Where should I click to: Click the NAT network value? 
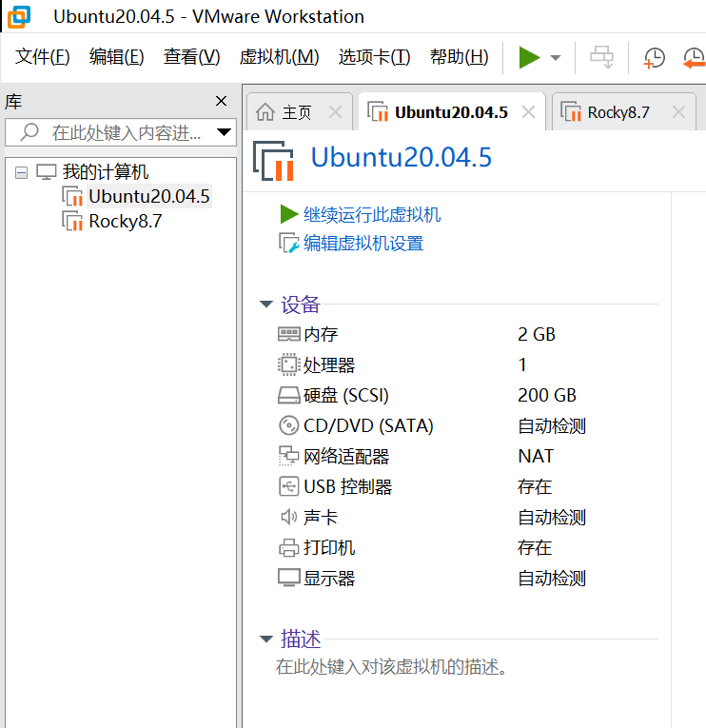[536, 457]
